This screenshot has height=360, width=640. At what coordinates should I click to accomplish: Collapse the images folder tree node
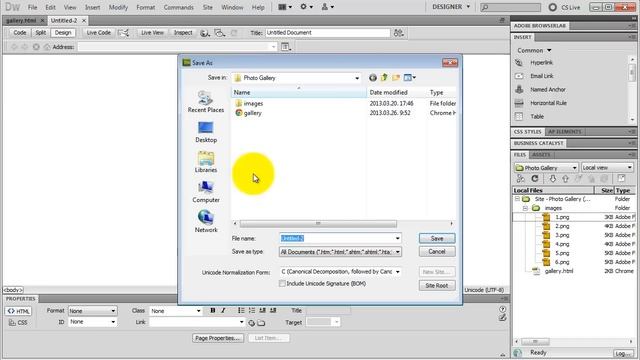pyautogui.click(x=525, y=208)
